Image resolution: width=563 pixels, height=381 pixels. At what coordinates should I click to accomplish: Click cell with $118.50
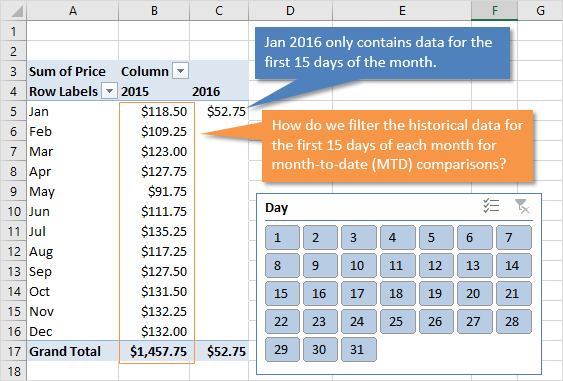click(x=154, y=111)
